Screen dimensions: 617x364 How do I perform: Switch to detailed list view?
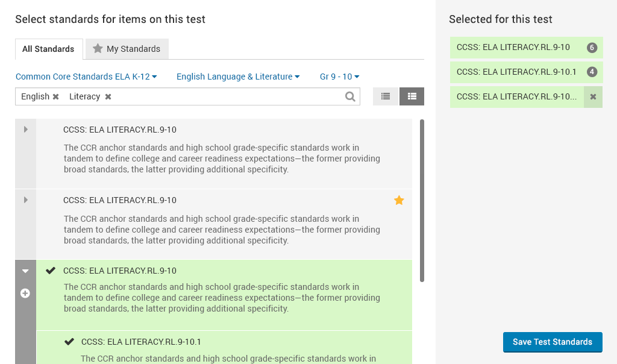(412, 96)
